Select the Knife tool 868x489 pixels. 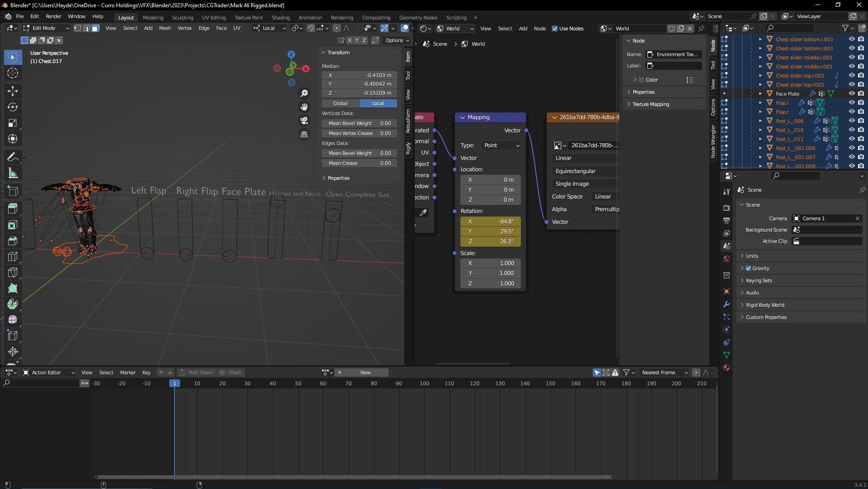[13, 272]
